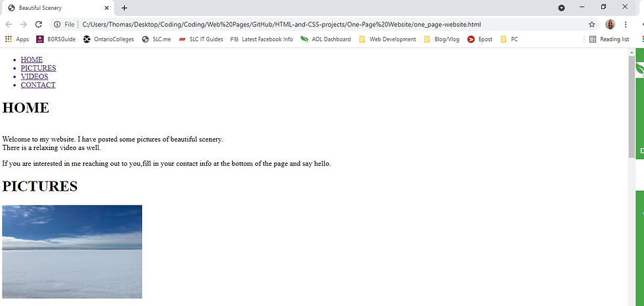Open the OntarioColleges bookmark
The image size is (644, 306).
[108, 39]
